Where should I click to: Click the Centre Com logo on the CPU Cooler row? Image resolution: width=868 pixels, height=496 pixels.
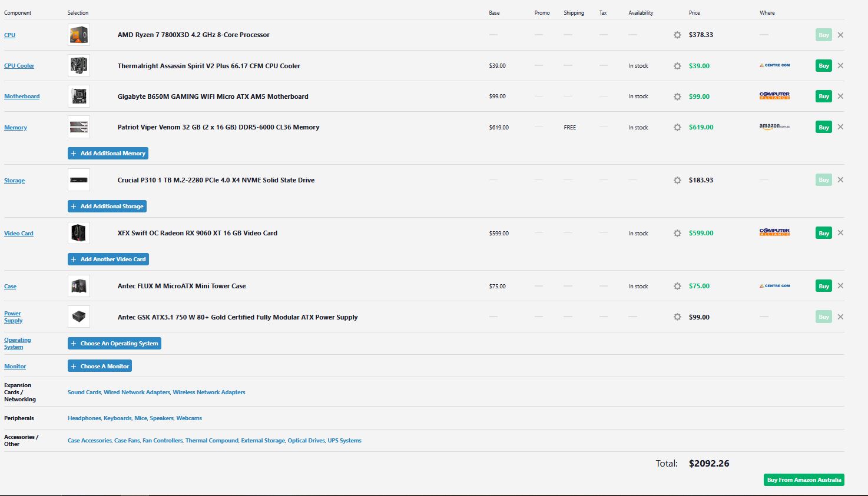pos(774,65)
